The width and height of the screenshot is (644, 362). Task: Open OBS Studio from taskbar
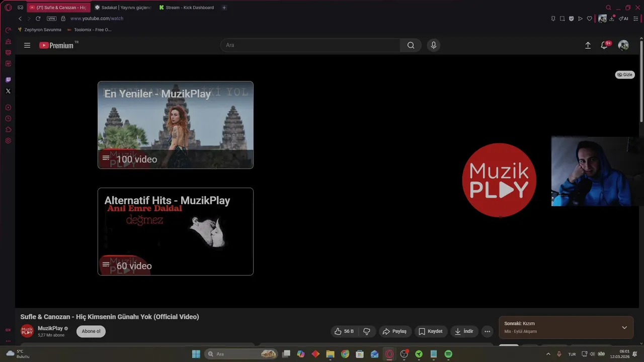coord(404,354)
